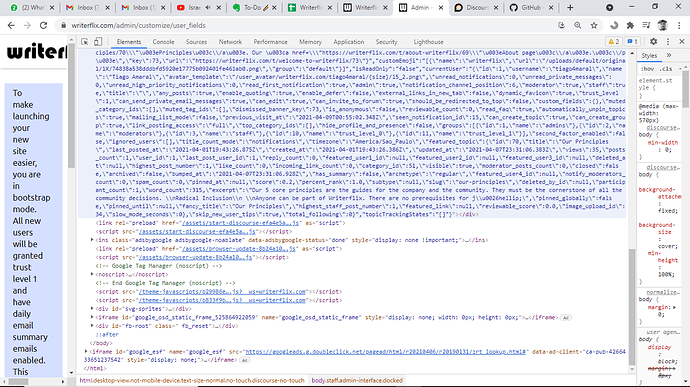The height and width of the screenshot is (387, 690).
Task: Switch to the To-Do Evernote tab
Action: 254,7
